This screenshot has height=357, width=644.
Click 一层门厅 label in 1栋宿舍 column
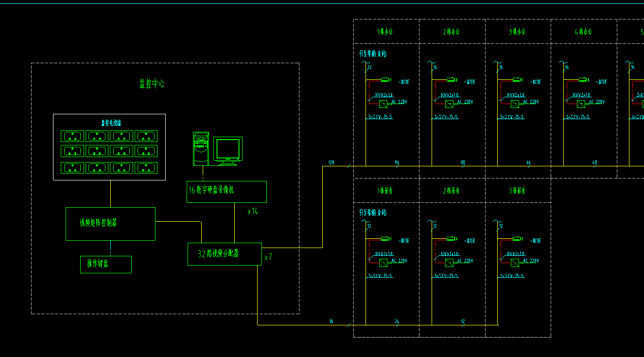[x=404, y=241]
